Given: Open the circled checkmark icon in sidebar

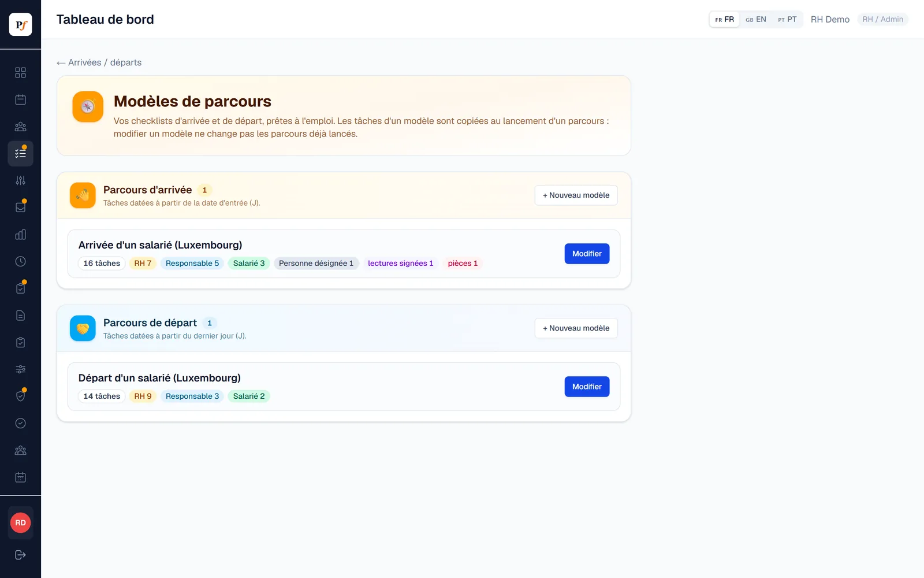Looking at the screenshot, I should coord(20,423).
